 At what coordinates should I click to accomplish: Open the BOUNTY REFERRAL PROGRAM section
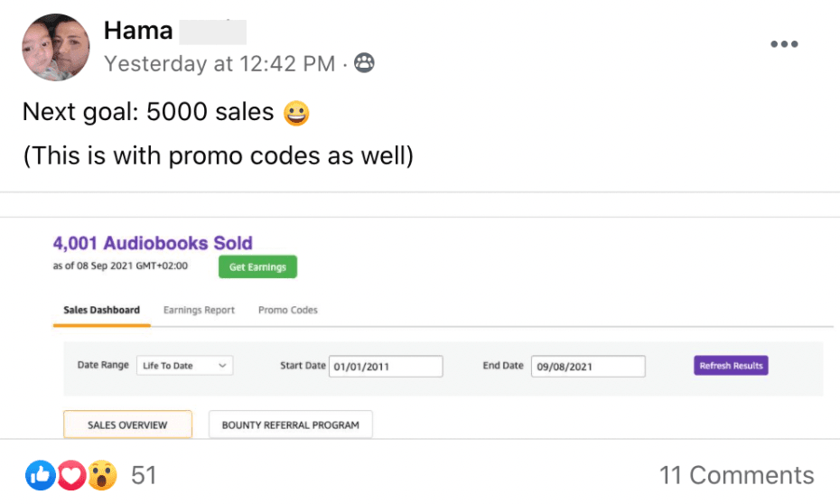290,425
